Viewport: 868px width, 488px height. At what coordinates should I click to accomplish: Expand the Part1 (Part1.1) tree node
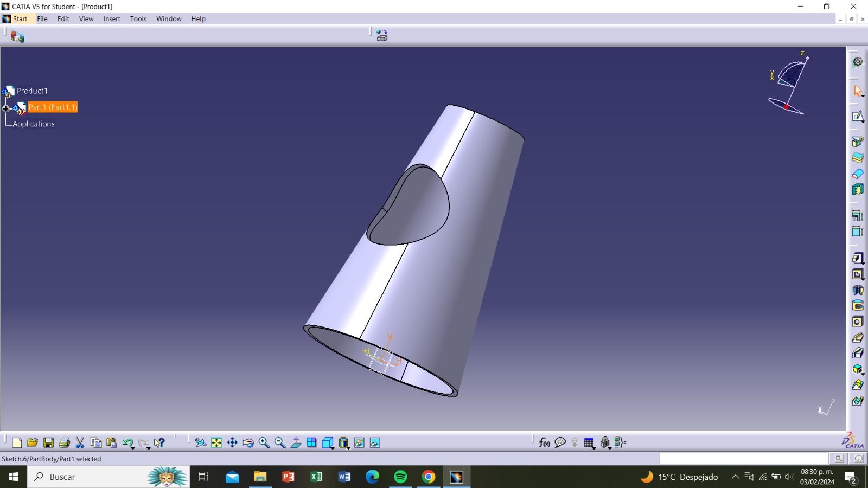(x=6, y=108)
